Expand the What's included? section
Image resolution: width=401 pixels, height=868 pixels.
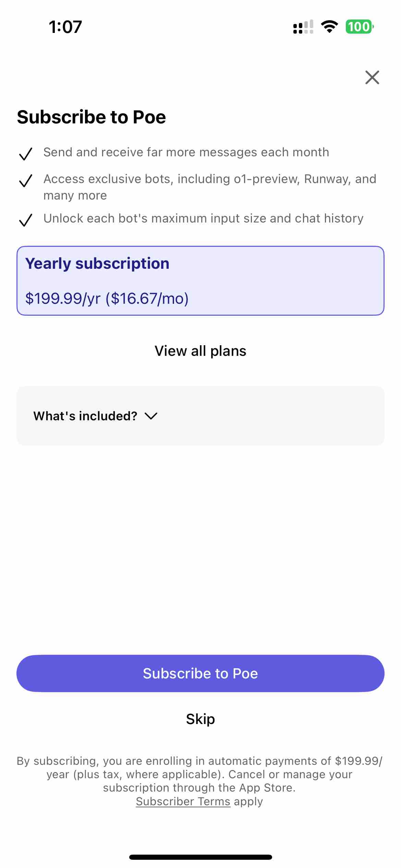pyautogui.click(x=200, y=416)
